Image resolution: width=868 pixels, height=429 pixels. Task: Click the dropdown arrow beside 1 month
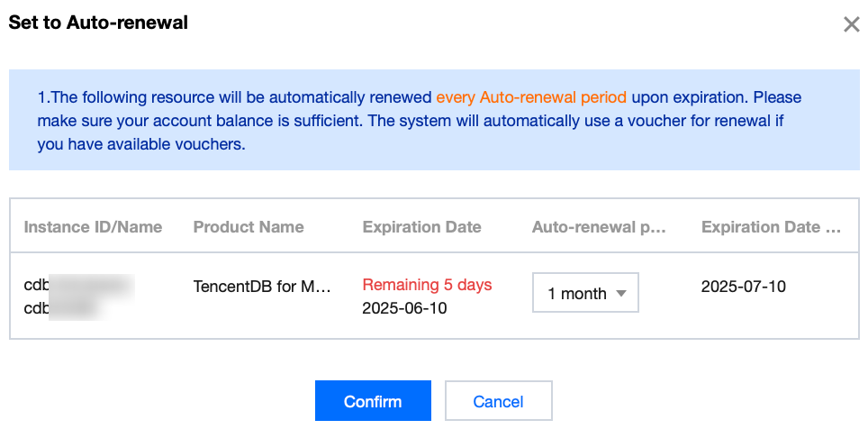[622, 294]
